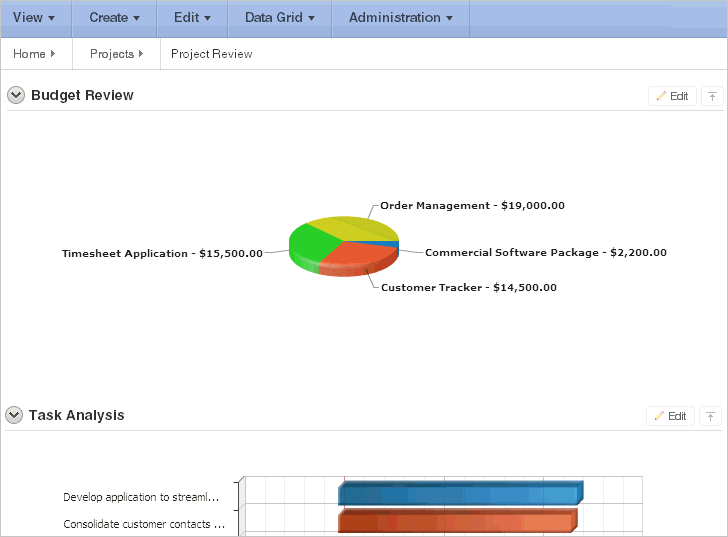The image size is (728, 537).
Task: Collapse the Budget Review section
Action: pyautogui.click(x=16, y=95)
